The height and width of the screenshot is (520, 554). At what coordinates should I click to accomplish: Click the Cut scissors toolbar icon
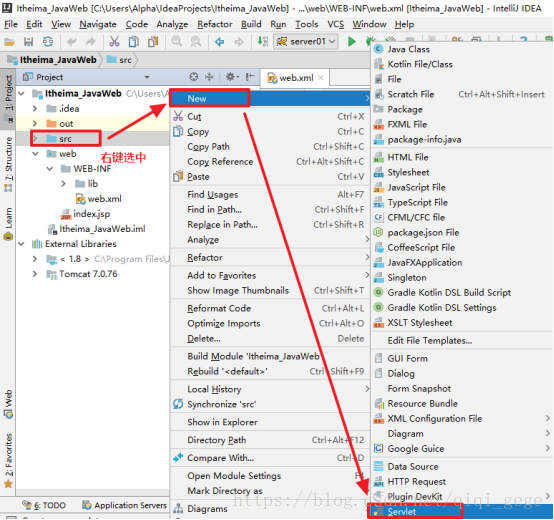(114, 42)
